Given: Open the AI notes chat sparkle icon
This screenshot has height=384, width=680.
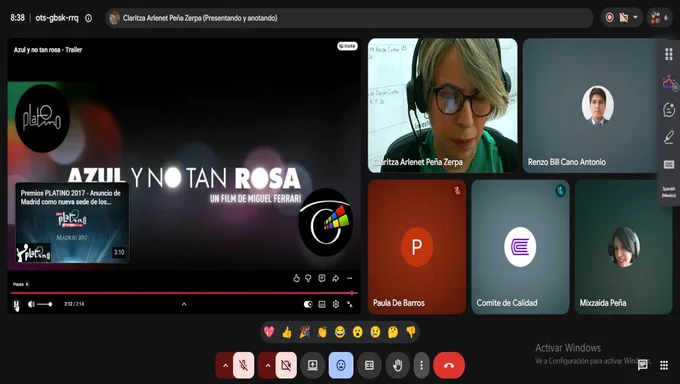Looking at the screenshot, I should (x=669, y=109).
